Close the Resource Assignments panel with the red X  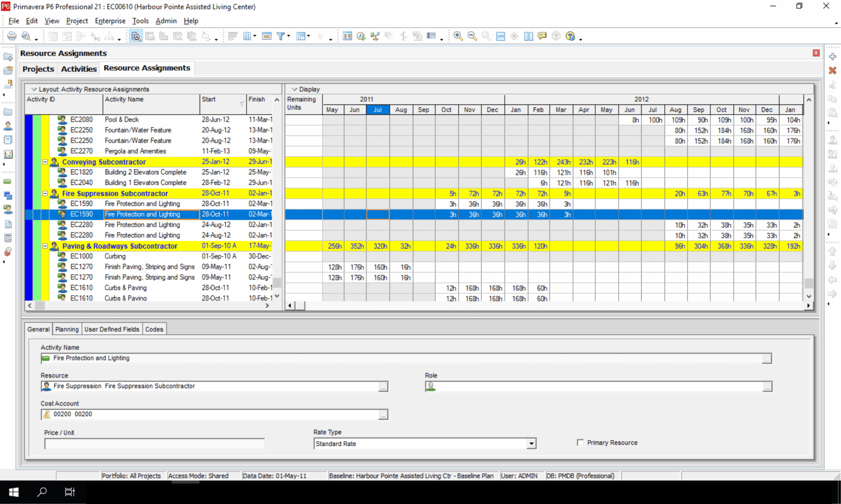tap(816, 53)
